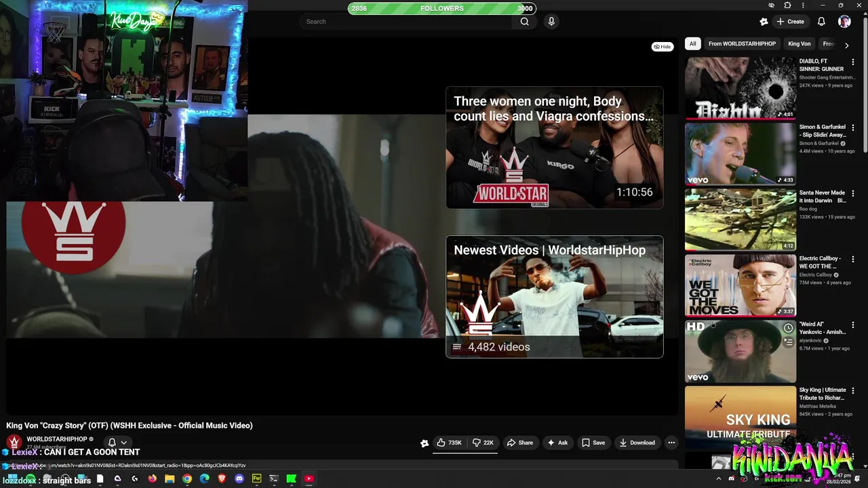The image size is (868, 488).
Task: Open options menu for DIABLO FT SINNER video
Action: pyautogui.click(x=853, y=62)
